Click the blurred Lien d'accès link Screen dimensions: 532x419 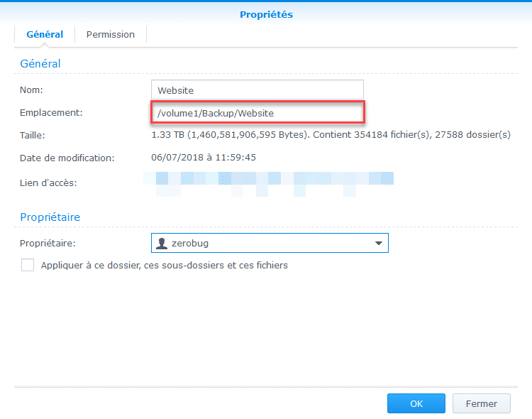tap(270, 183)
